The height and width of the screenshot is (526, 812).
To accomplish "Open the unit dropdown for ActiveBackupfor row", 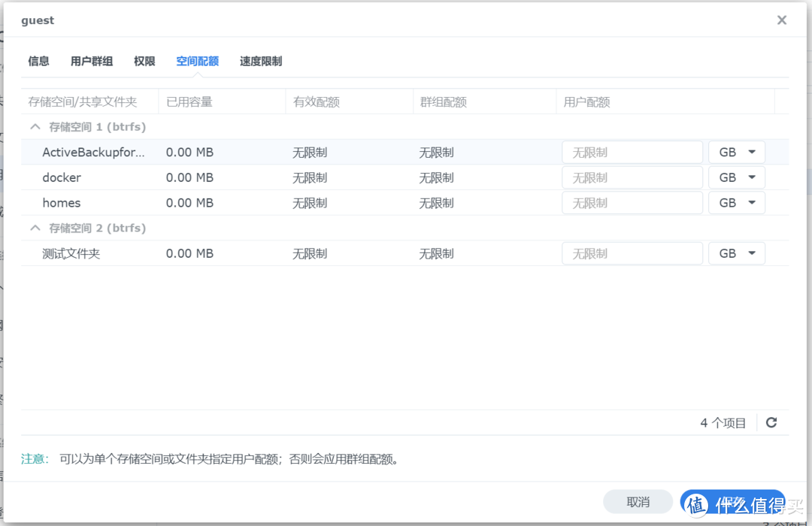I will click(x=736, y=151).
